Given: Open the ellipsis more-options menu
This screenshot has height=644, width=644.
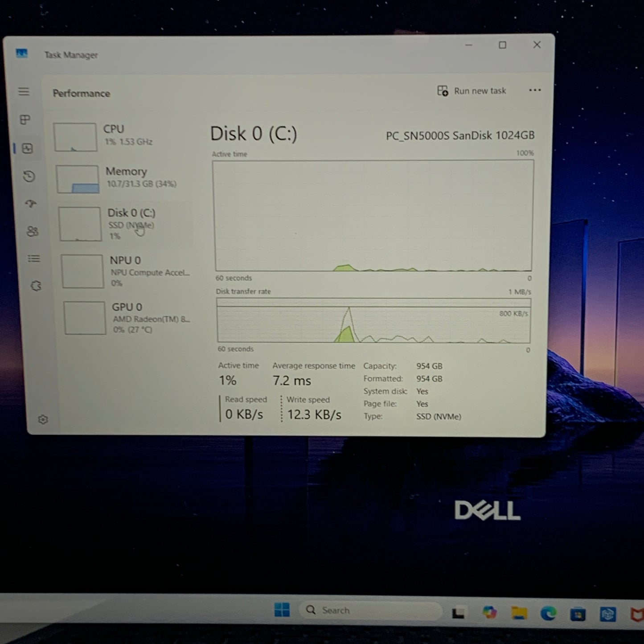Looking at the screenshot, I should pos(535,90).
